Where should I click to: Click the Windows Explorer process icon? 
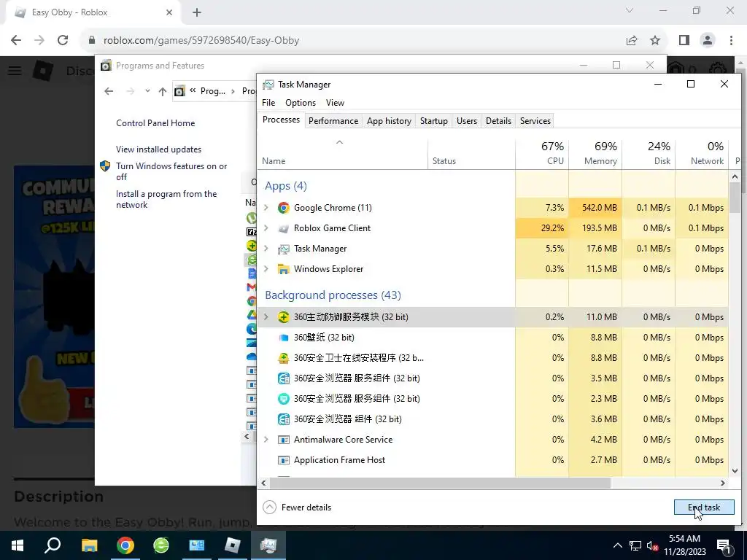[x=284, y=269]
